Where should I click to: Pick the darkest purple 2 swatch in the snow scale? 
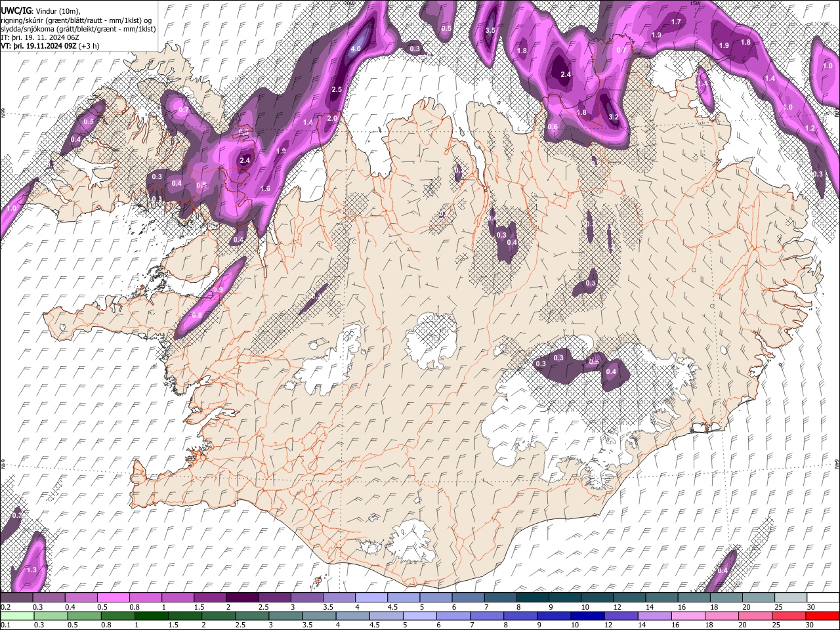[x=241, y=598]
